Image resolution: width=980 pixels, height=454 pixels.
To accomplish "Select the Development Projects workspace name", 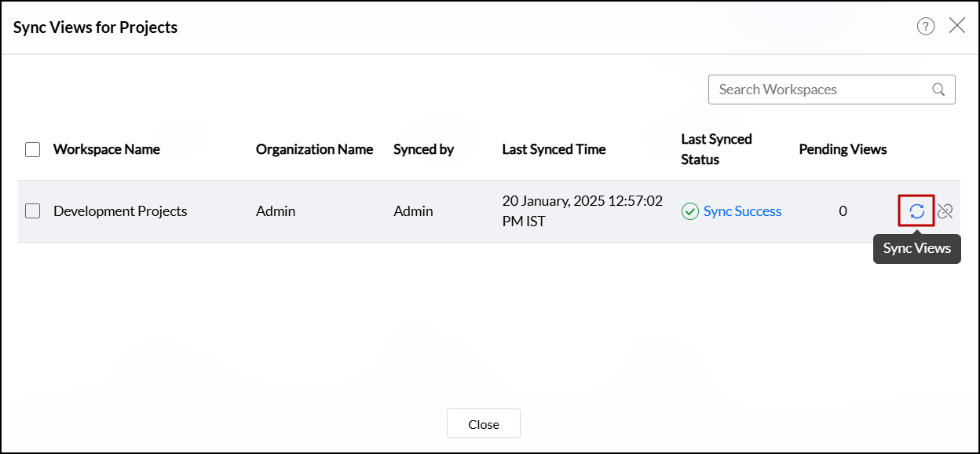I will click(120, 211).
